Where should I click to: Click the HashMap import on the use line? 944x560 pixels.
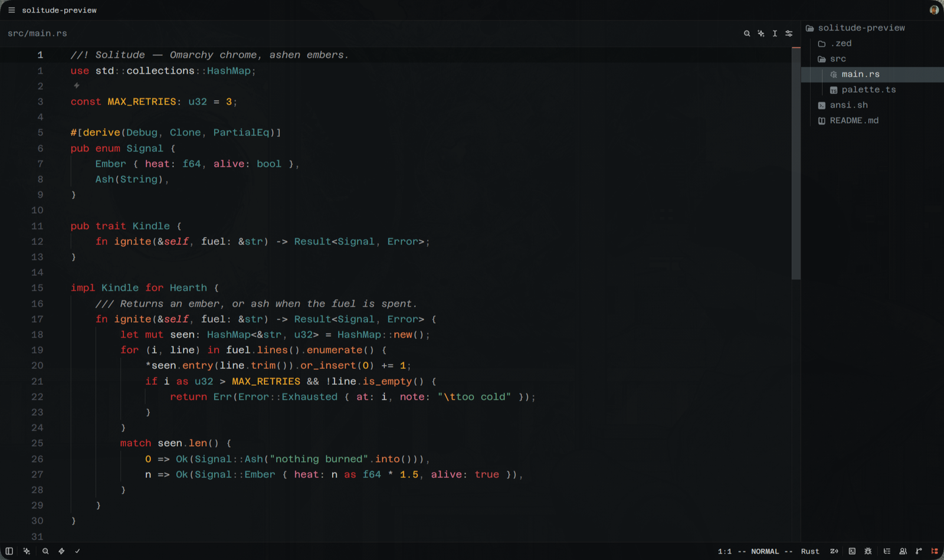click(x=229, y=71)
